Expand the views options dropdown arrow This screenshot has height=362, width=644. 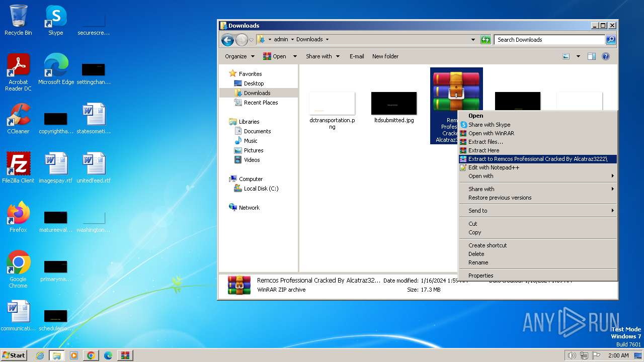point(578,56)
